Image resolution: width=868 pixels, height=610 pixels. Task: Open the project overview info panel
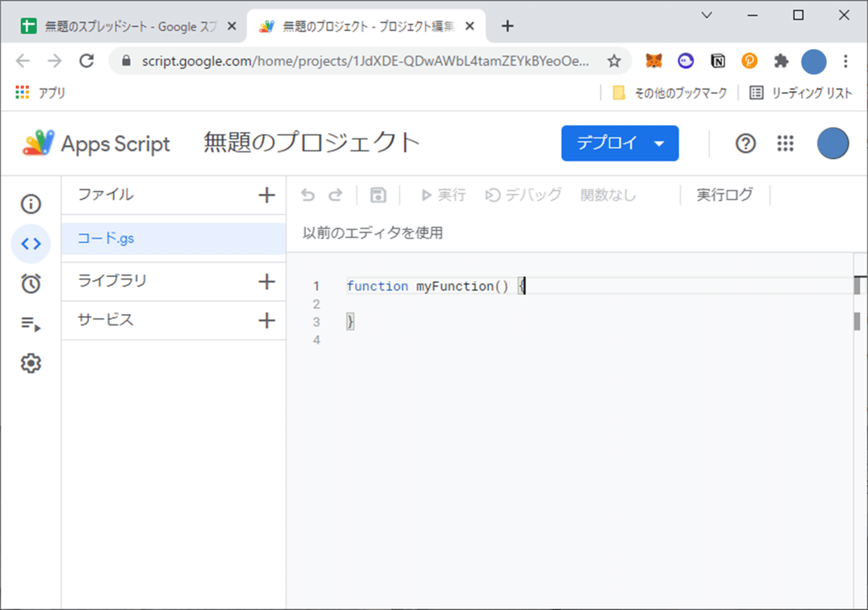coord(30,204)
